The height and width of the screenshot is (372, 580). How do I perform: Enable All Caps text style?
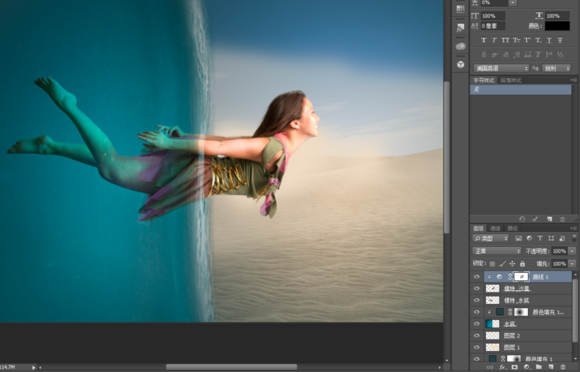505,40
